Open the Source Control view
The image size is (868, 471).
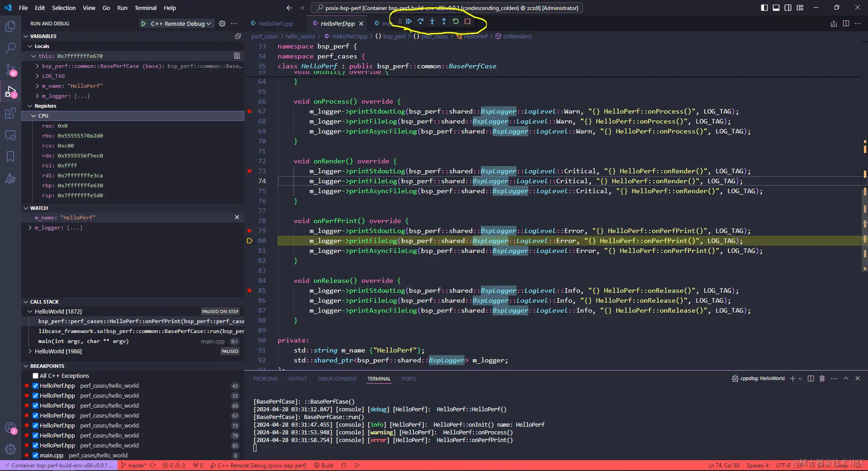10,70
